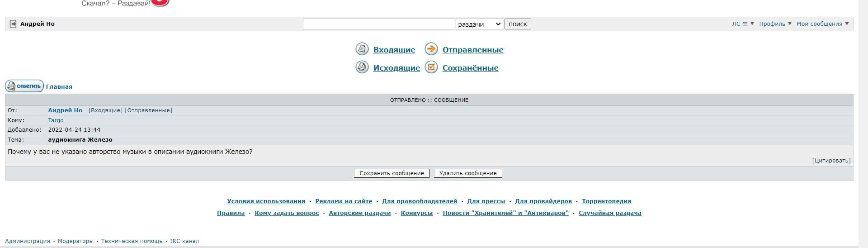The height and width of the screenshot is (248, 868).
Task: Open Новости "Хранителей" и "Антикваров" link
Action: coord(505,213)
